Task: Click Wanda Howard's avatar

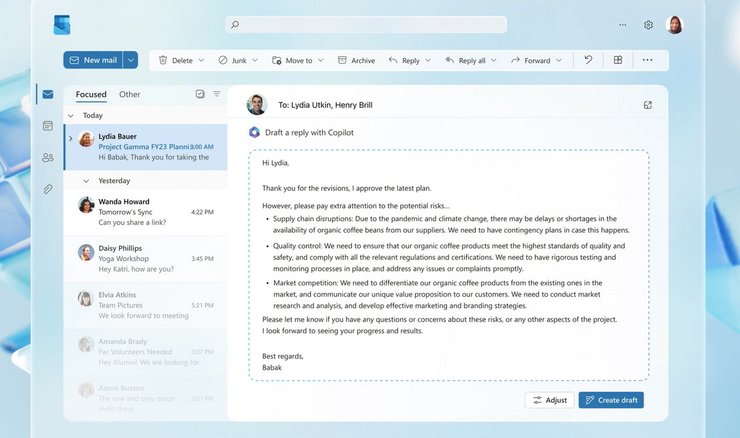Action: 86,205
